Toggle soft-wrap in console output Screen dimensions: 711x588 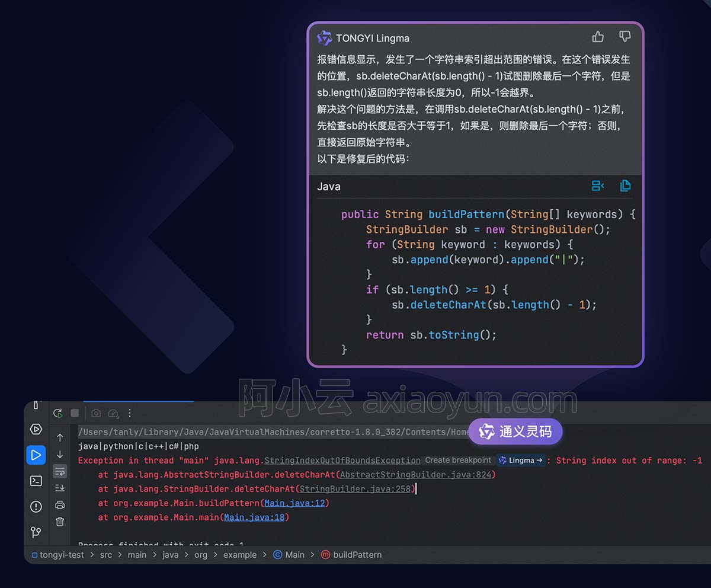[x=60, y=471]
